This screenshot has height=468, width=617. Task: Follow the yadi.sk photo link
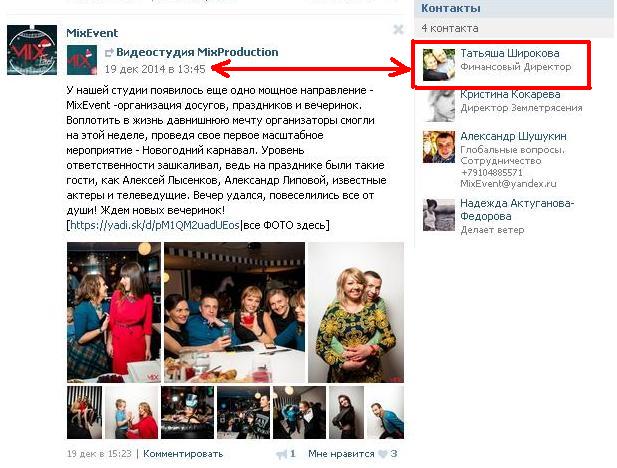[x=155, y=225]
